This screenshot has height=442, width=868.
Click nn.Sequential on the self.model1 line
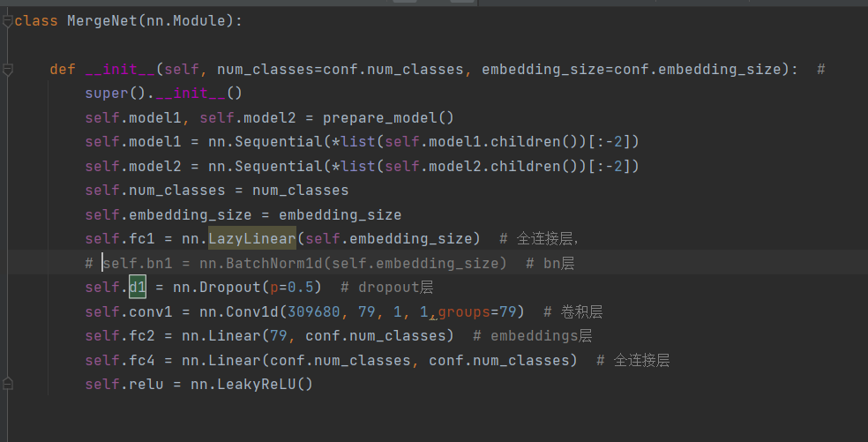(x=266, y=142)
